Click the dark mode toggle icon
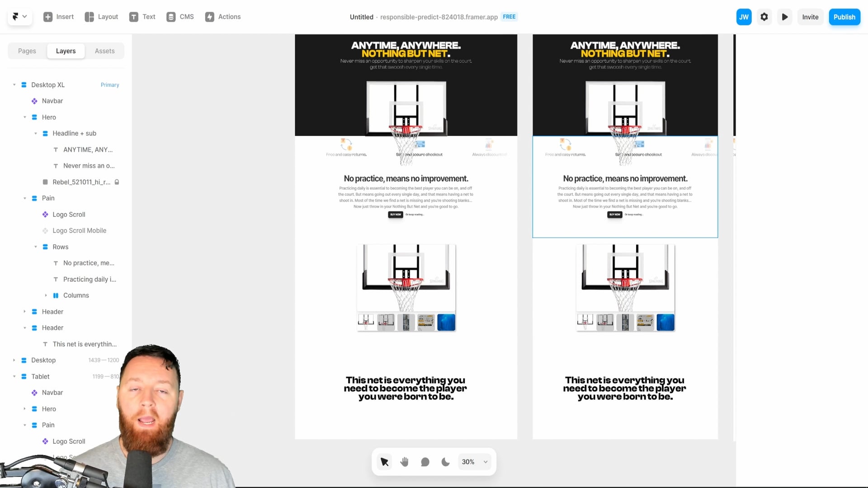Viewport: 868px width, 488px height. click(x=446, y=462)
